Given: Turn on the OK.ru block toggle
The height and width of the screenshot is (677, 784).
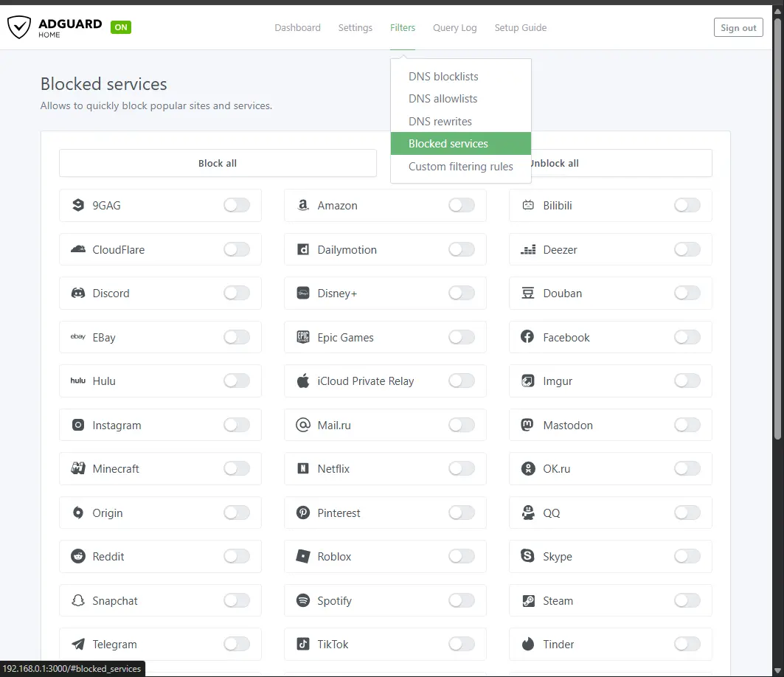Looking at the screenshot, I should (x=687, y=468).
